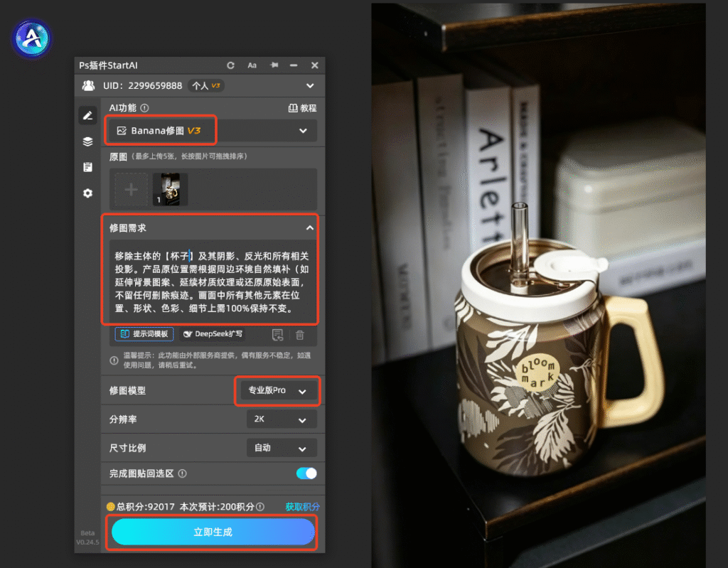Click the 本次预计 points info icon

[x=260, y=507]
